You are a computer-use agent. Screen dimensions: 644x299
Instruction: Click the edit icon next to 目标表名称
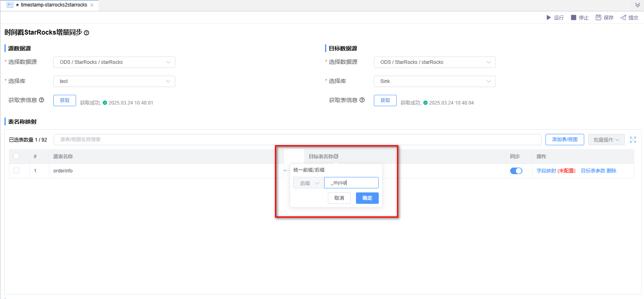click(x=336, y=156)
